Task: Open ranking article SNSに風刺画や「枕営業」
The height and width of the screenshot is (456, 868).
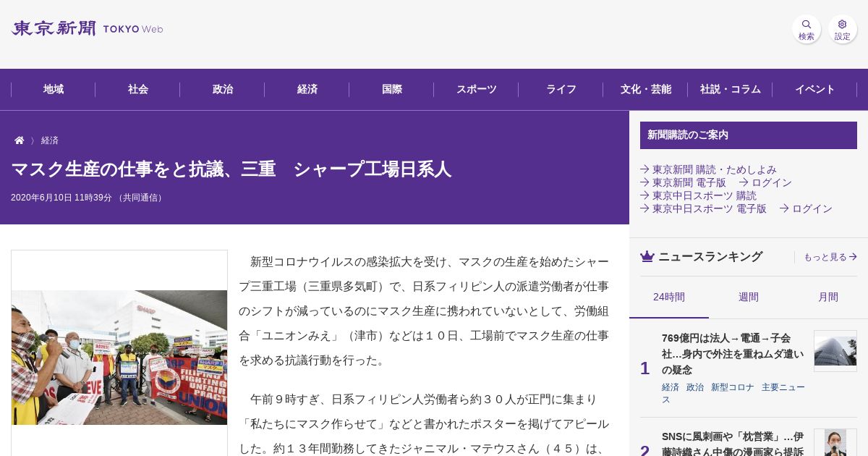Action: [733, 444]
